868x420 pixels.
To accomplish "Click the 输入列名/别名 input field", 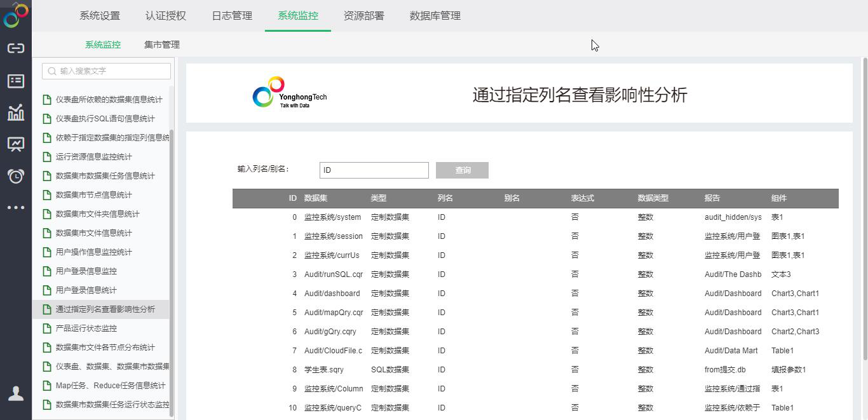I will click(374, 170).
